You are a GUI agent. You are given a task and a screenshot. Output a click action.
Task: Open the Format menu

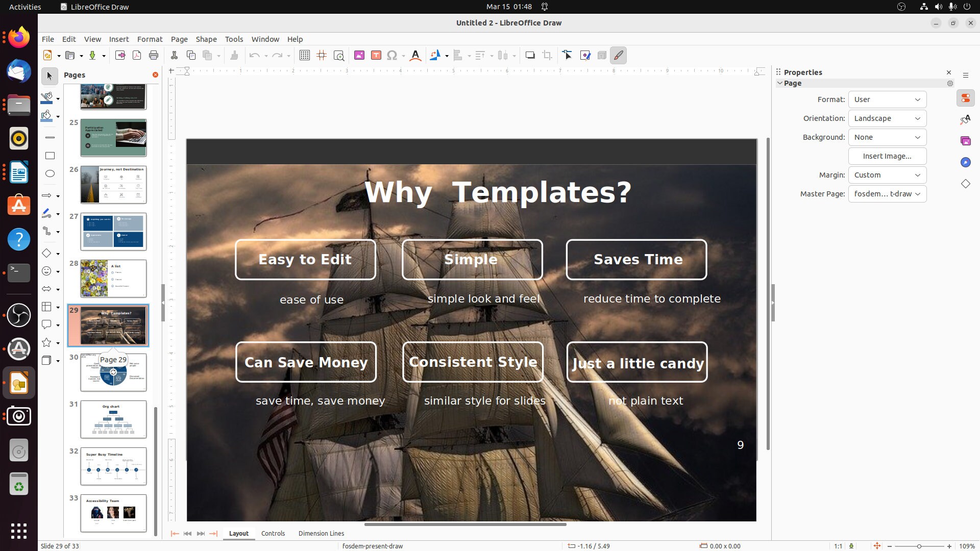click(150, 39)
